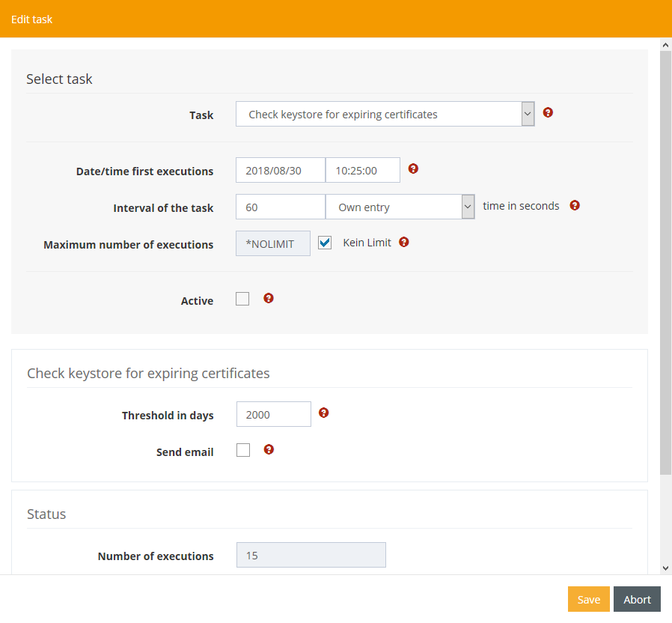This screenshot has height=623, width=672.
Task: Click help icon after 'time in seconds'
Action: 575,205
